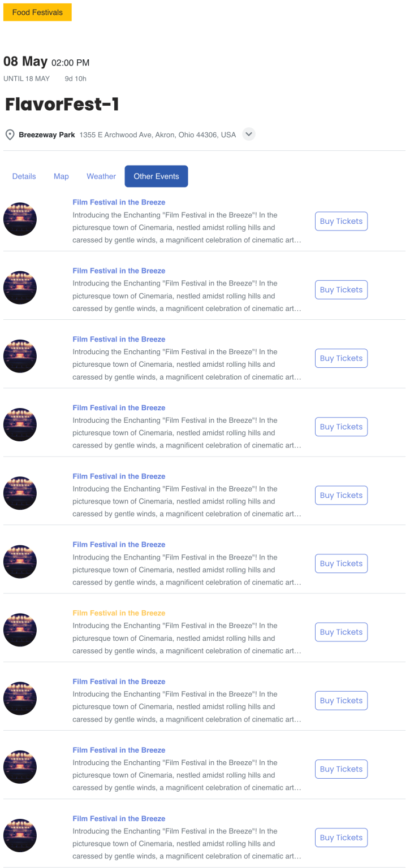Open the last Film Festival in the Breeze link
410x868 pixels.
coord(118,818)
